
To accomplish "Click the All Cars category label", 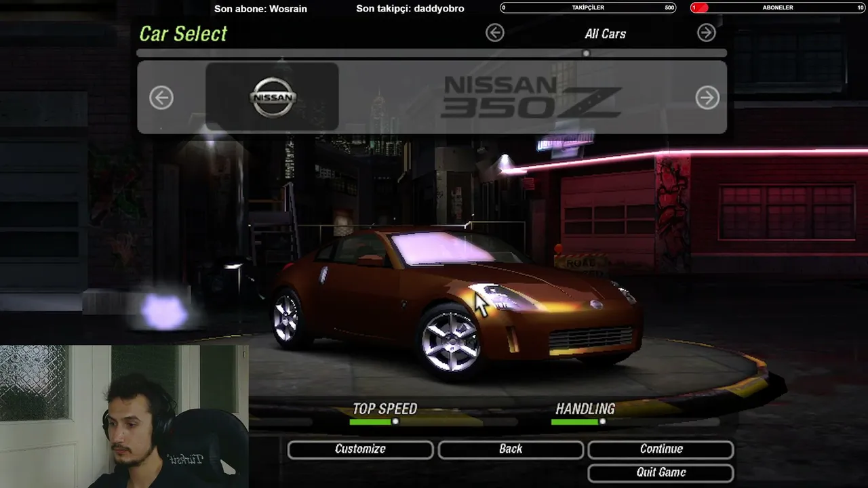I will click(606, 33).
